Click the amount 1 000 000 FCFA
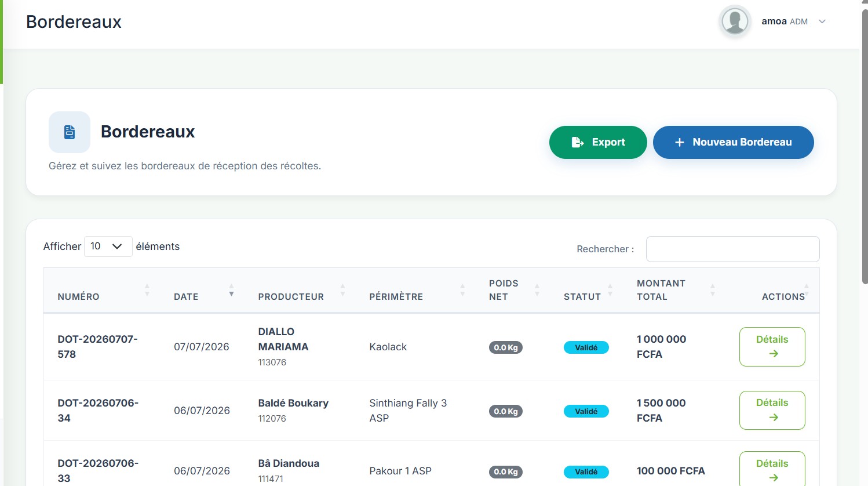Viewport: 868px width, 486px height. [x=661, y=347]
